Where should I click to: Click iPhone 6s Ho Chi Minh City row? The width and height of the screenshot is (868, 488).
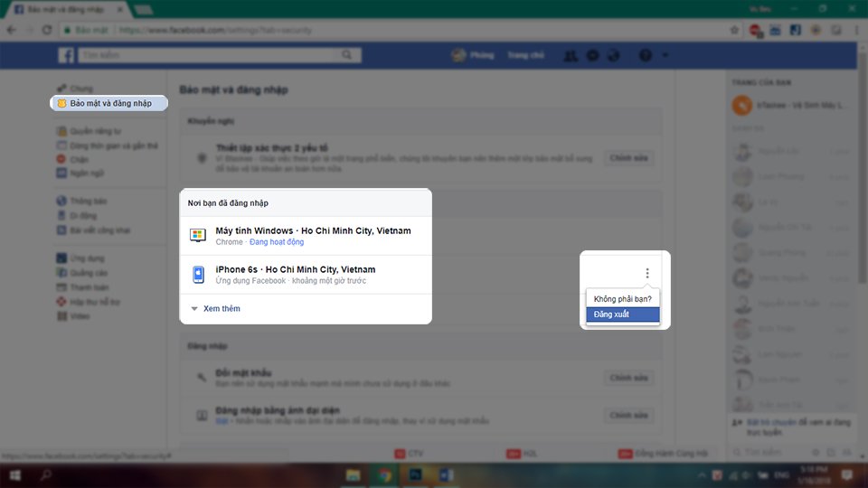coord(306,275)
